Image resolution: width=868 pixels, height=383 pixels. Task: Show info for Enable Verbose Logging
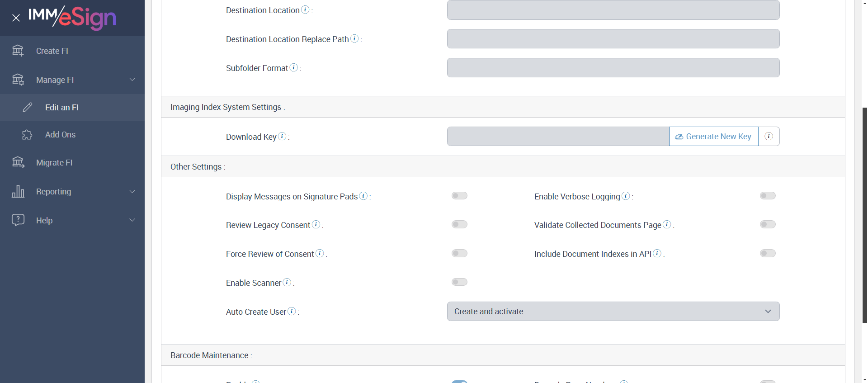pos(626,196)
